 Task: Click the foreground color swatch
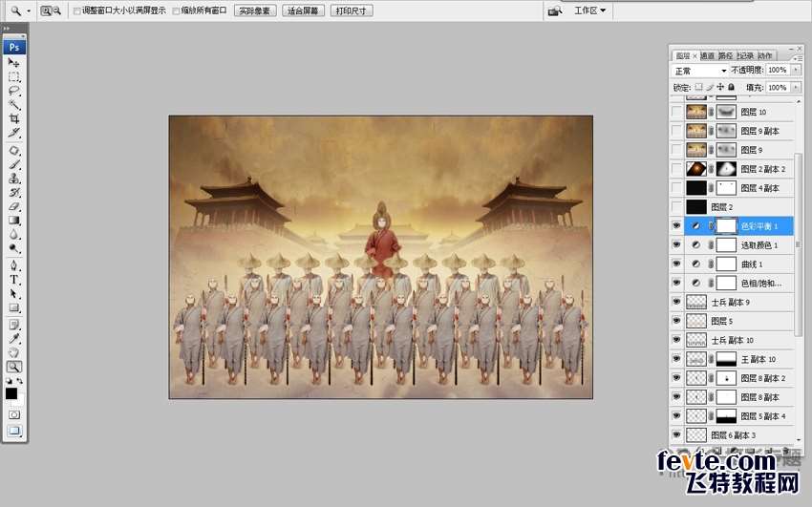11,393
